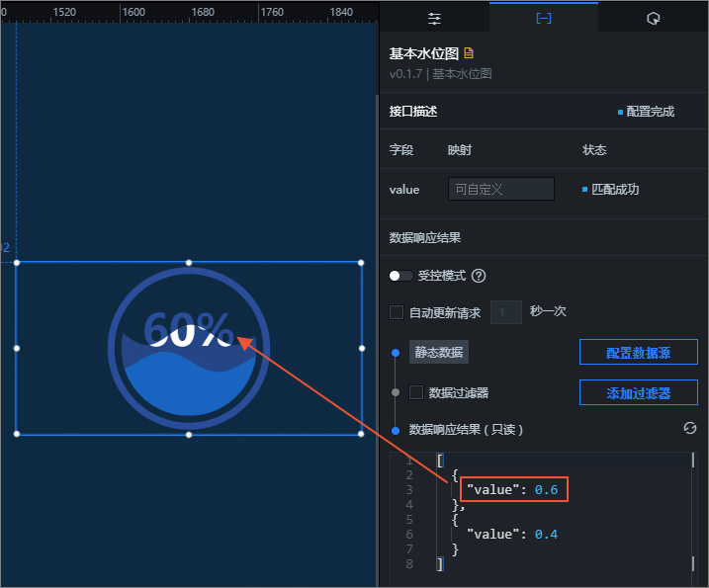Viewport: 709px width, 588px height.
Task: Click the 配置完成 status text
Action: coord(651,112)
